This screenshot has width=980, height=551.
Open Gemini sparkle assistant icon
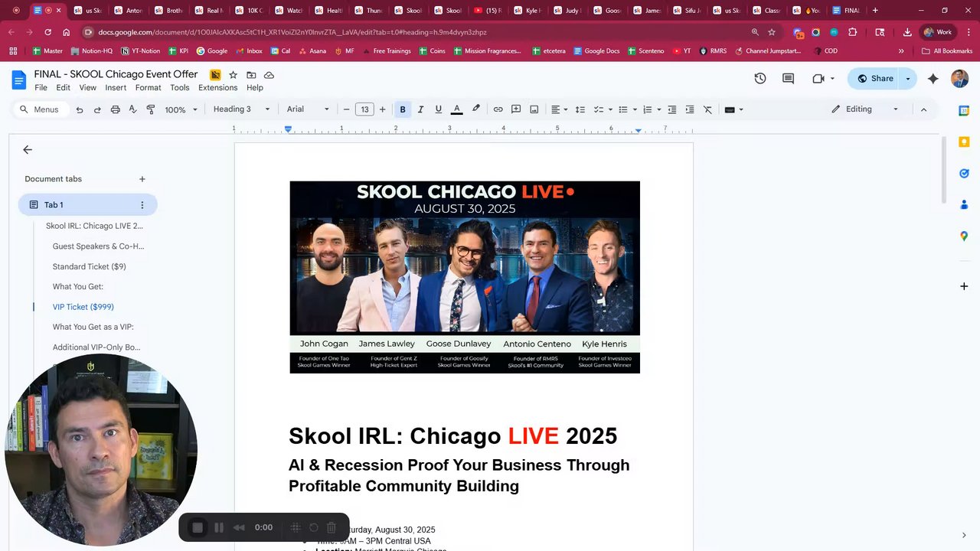(933, 78)
